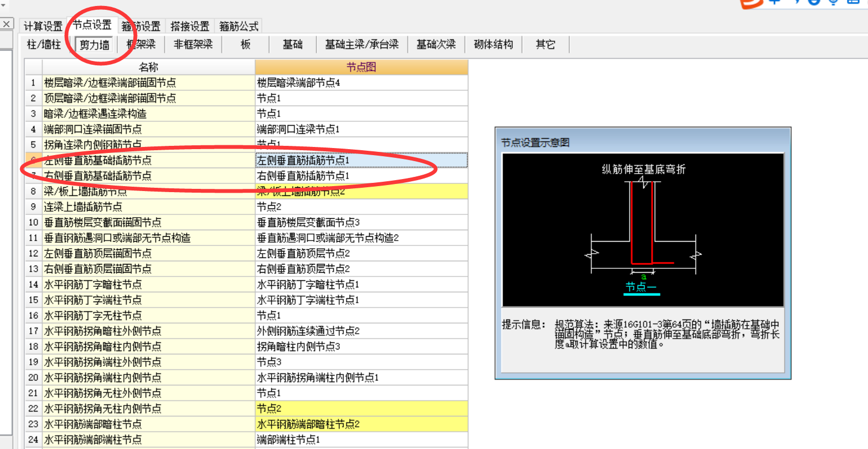Select row 右侧垂直筋顶层锚固节点
The image size is (868, 449).
tap(148, 269)
